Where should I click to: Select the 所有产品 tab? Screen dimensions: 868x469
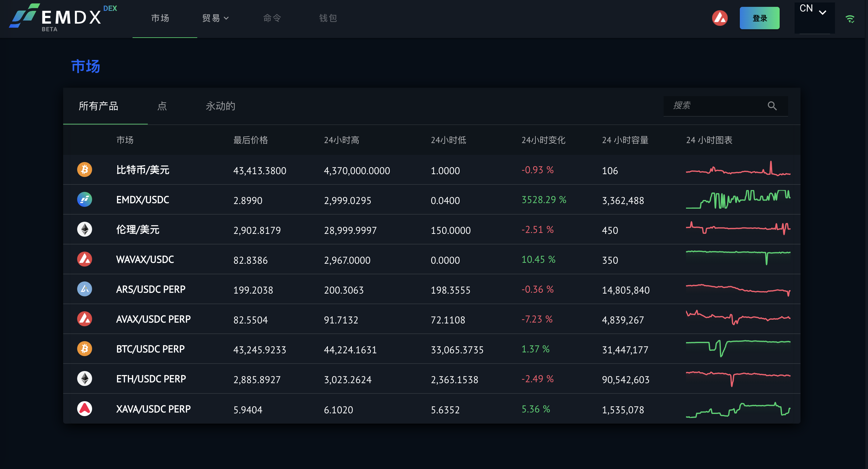(x=98, y=106)
